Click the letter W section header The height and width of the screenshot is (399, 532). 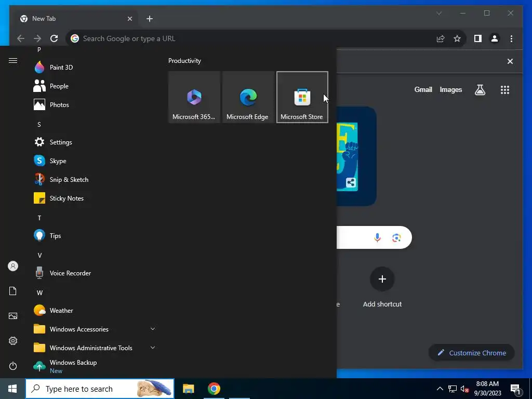click(39, 292)
